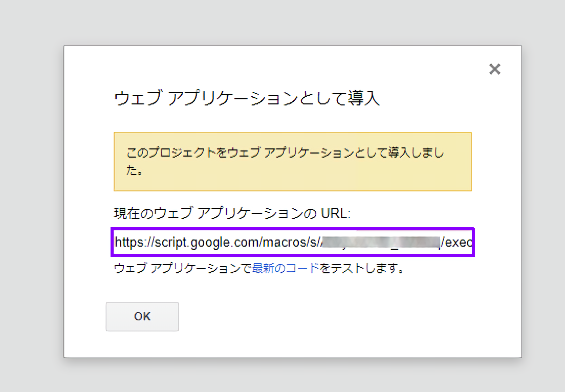Click the として導入しました text in banner

point(399,154)
